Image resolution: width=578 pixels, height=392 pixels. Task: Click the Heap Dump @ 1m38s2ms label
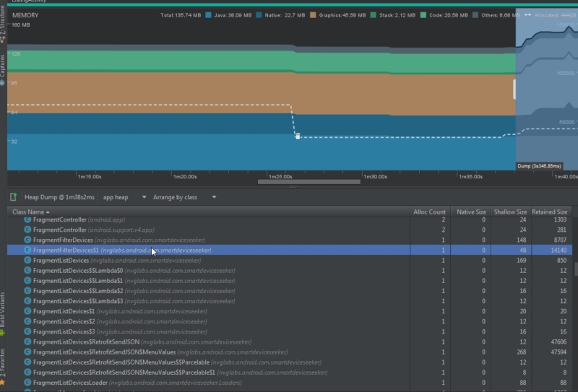click(59, 198)
